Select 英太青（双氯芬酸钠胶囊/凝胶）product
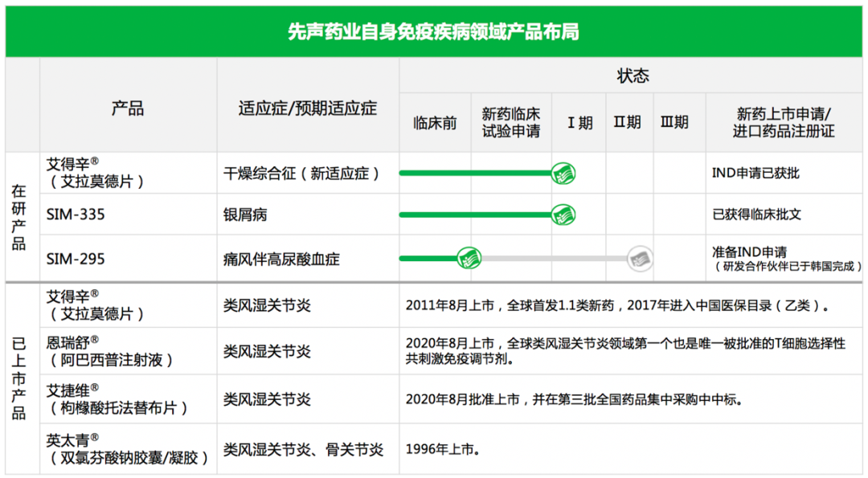 click(x=128, y=449)
